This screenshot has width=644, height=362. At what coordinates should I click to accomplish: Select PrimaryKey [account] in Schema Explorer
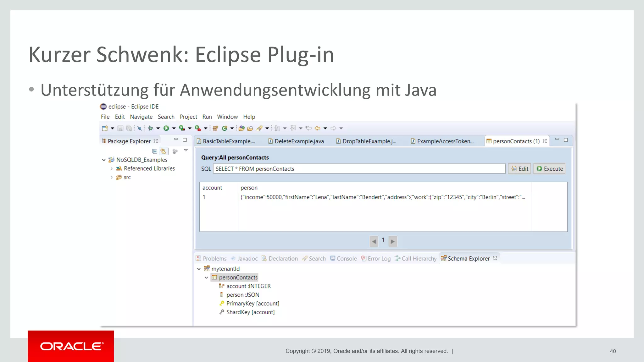click(x=249, y=304)
